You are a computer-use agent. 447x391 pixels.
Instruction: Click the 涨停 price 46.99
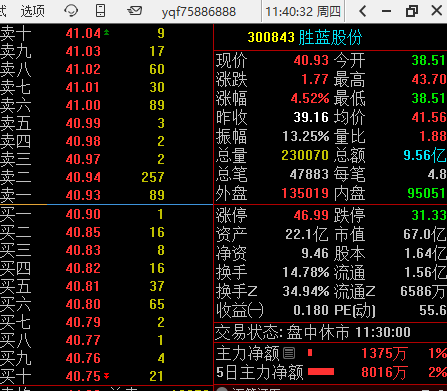pyautogui.click(x=311, y=215)
